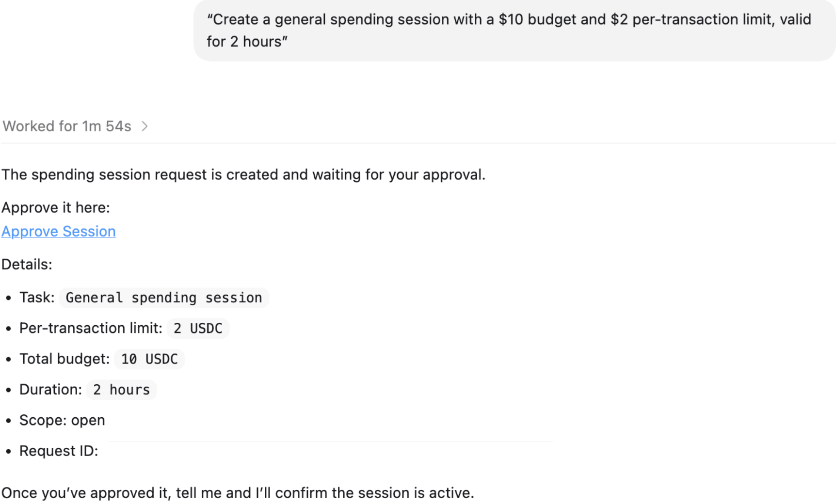
Task: Select the 'Details:' heading
Action: pyautogui.click(x=27, y=264)
